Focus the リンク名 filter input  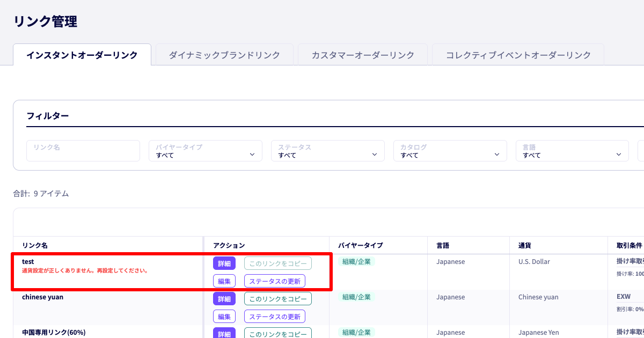(x=83, y=151)
